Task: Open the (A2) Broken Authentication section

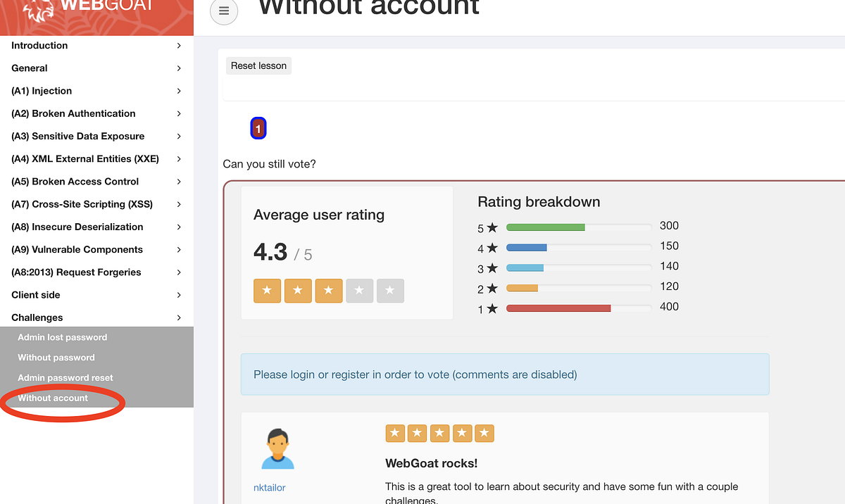Action: pyautogui.click(x=73, y=113)
